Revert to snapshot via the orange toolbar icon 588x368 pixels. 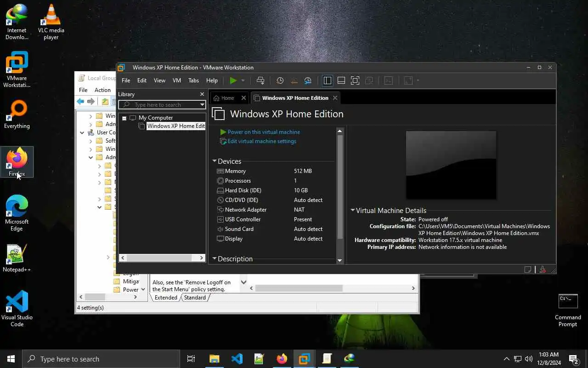point(294,80)
